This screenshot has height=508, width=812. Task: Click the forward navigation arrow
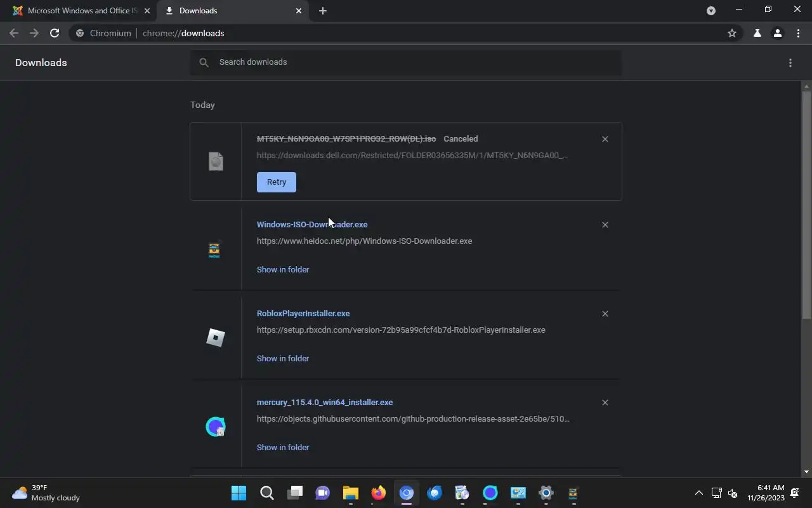(x=34, y=33)
